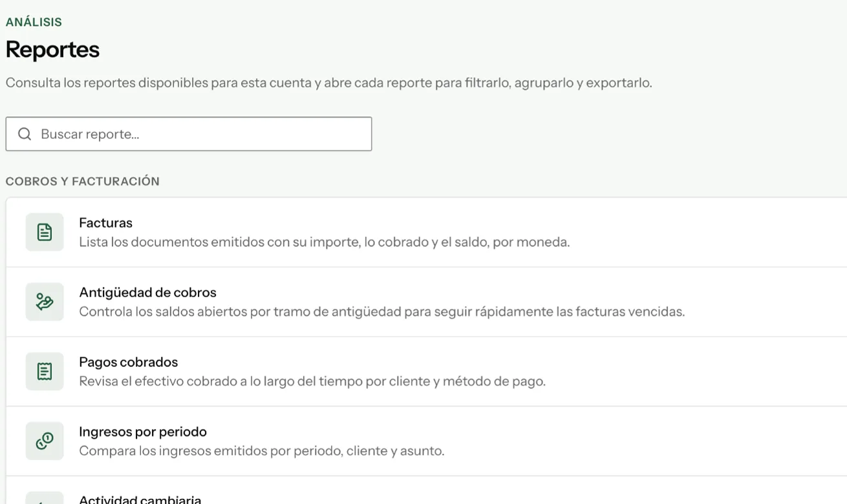Click the Ingresos por periodo coin-clock icon
The image size is (847, 504).
45,441
